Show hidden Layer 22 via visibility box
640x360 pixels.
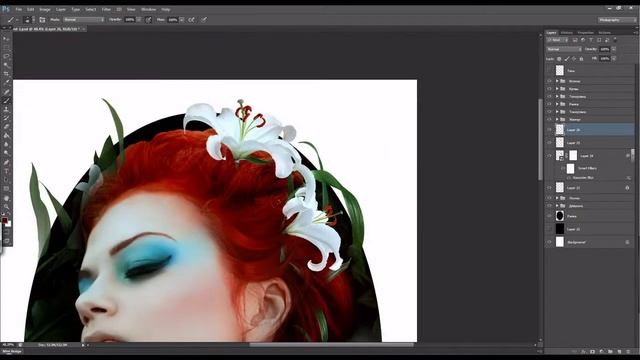[x=549, y=229]
